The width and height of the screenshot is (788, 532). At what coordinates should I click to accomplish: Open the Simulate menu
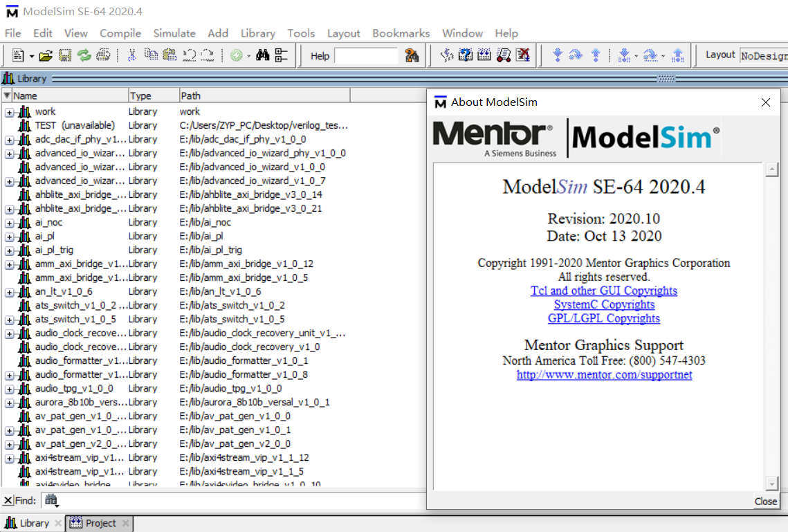point(174,33)
